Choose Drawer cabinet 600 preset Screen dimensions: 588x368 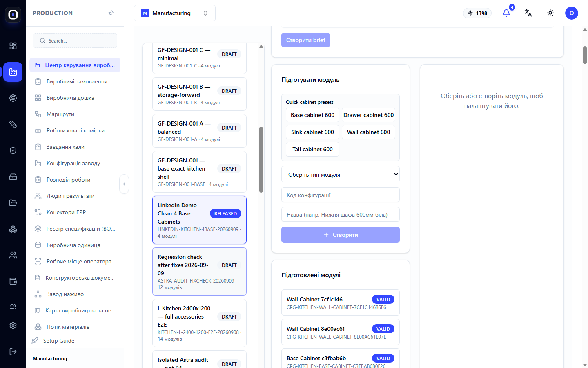(368, 115)
